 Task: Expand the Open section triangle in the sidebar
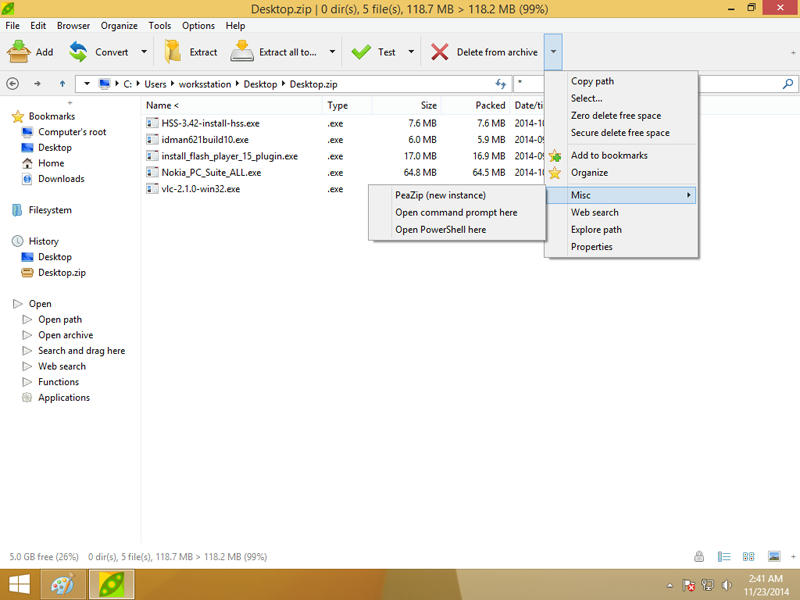(17, 304)
